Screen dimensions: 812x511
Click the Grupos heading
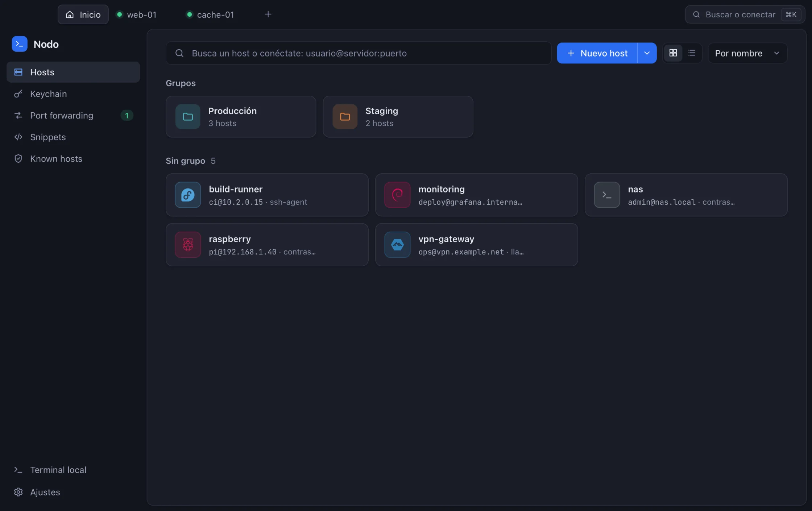pyautogui.click(x=181, y=83)
